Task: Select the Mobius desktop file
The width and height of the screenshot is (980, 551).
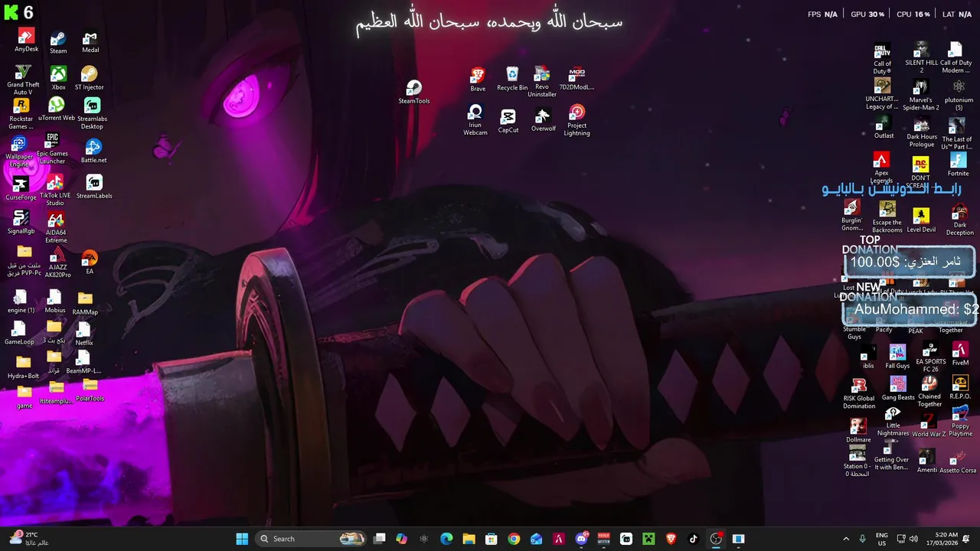Action: pyautogui.click(x=54, y=302)
